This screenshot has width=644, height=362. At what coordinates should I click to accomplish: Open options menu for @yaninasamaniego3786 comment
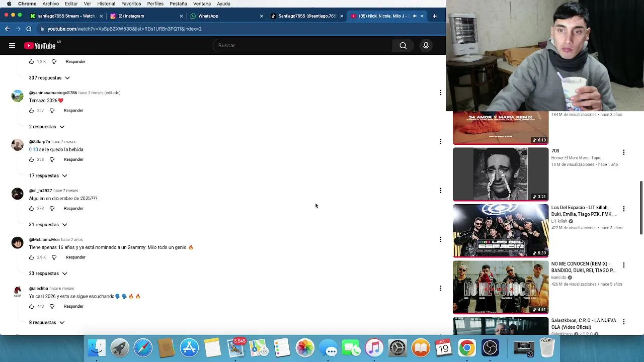[441, 93]
